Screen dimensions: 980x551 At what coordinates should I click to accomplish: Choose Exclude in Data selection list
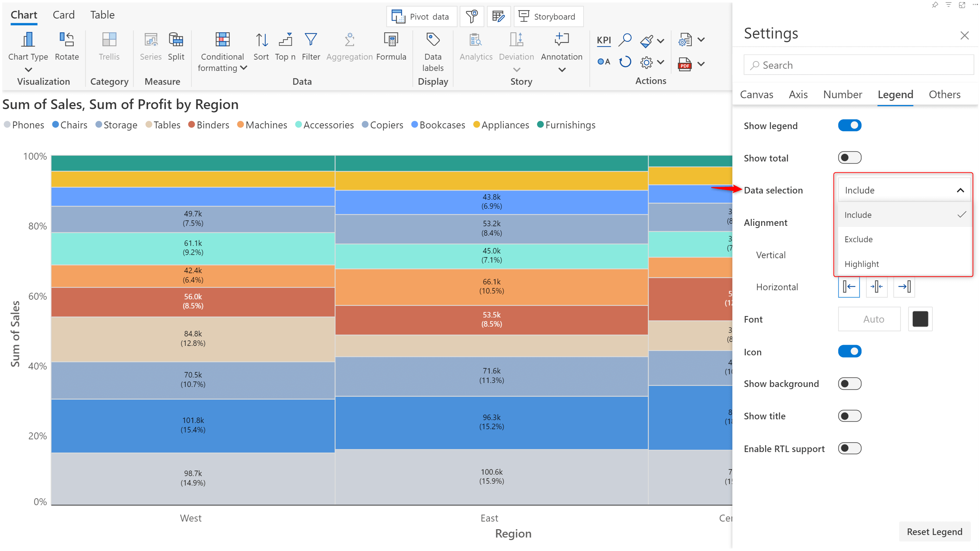tap(904, 239)
